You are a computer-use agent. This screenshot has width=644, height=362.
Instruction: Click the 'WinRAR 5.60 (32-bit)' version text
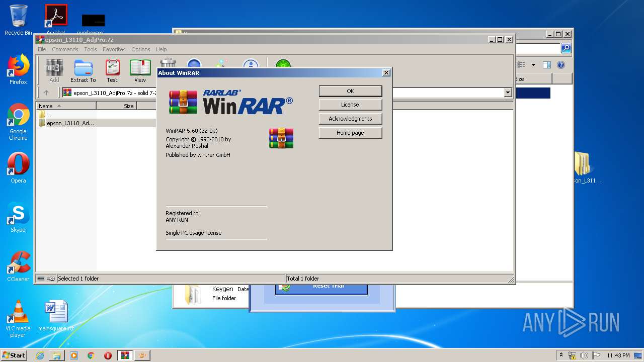[192, 131]
